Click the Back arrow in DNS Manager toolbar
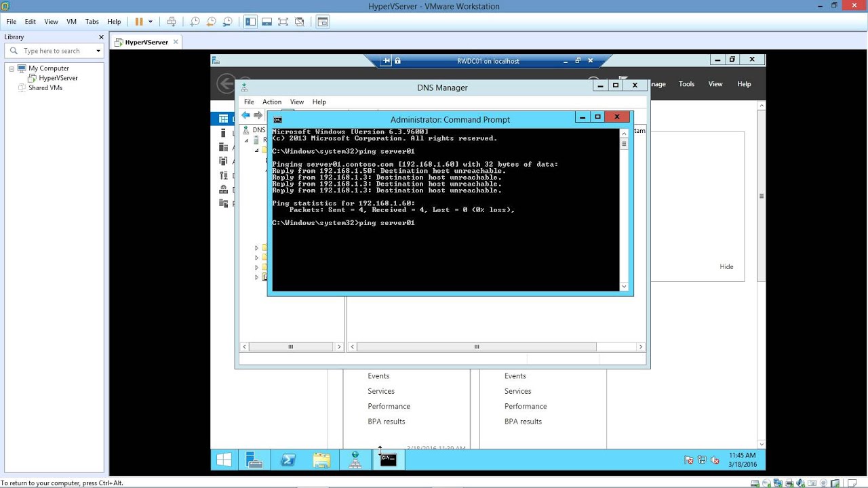 pos(245,115)
